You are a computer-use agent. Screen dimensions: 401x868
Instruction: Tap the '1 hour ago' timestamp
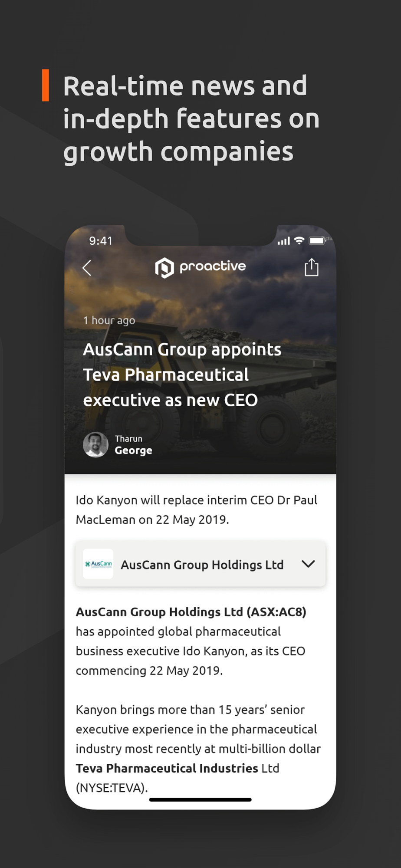pos(109,320)
